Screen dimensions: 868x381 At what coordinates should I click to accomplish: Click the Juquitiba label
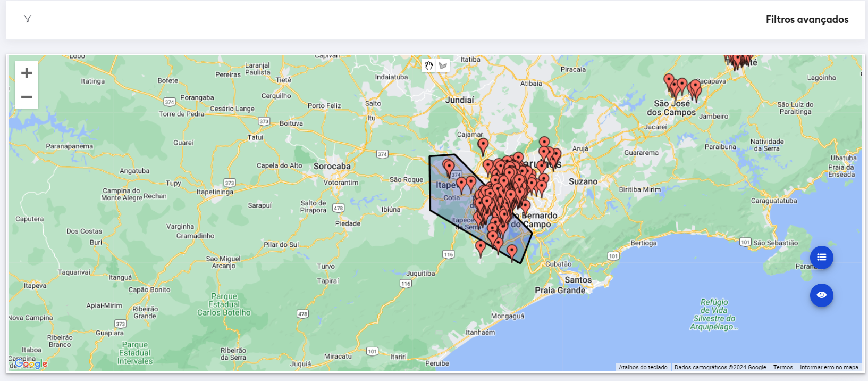coord(420,274)
